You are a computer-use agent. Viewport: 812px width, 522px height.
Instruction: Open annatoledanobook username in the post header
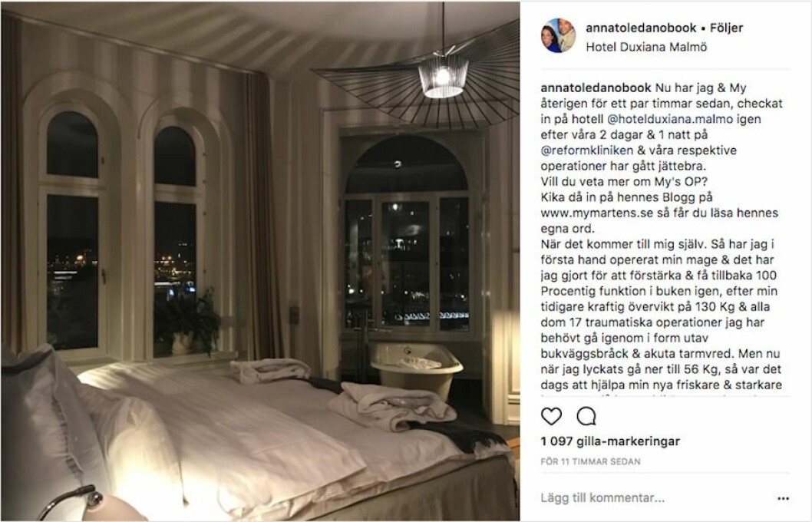coord(641,28)
